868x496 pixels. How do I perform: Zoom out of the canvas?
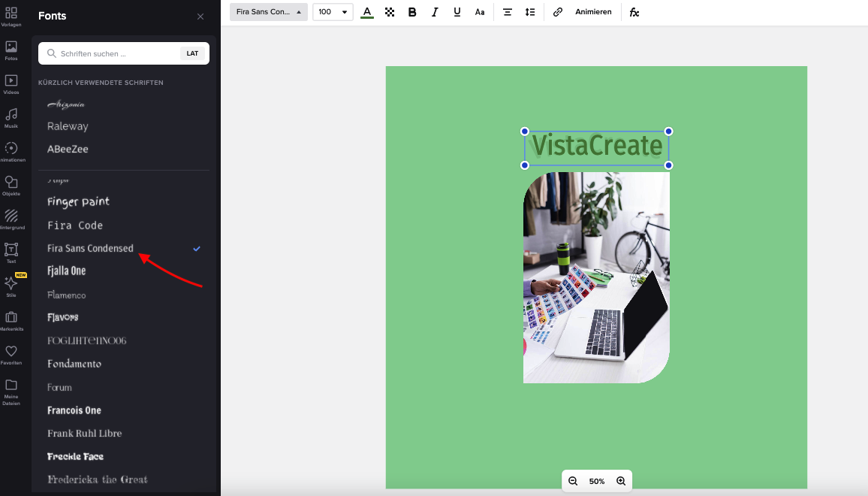point(573,481)
